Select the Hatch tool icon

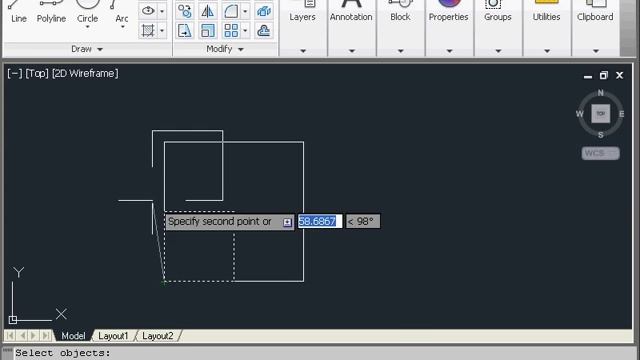[148, 31]
